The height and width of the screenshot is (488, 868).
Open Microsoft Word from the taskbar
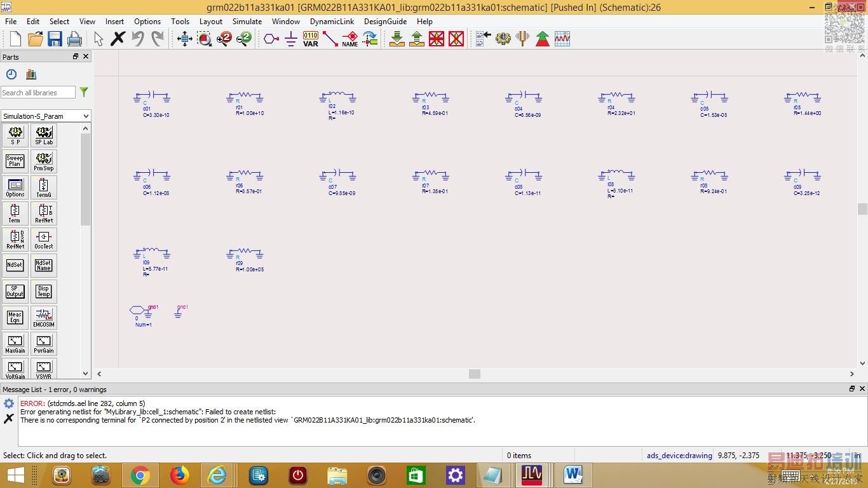point(573,475)
